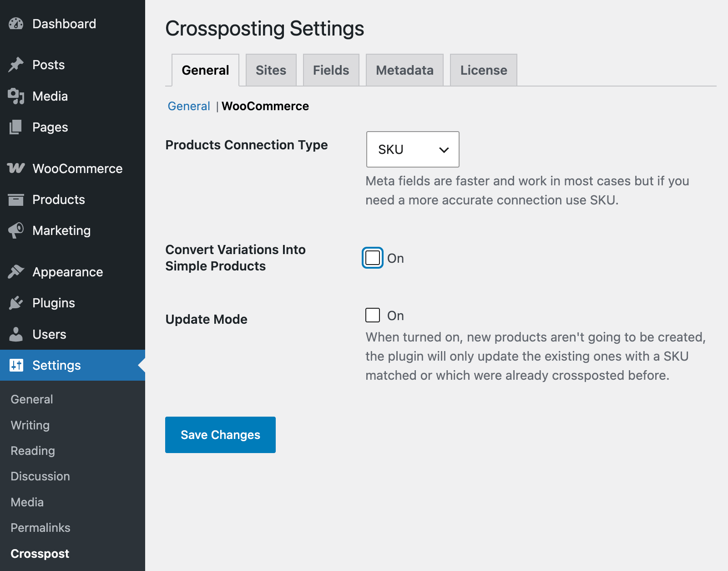Open General under Settings submenu

[32, 399]
